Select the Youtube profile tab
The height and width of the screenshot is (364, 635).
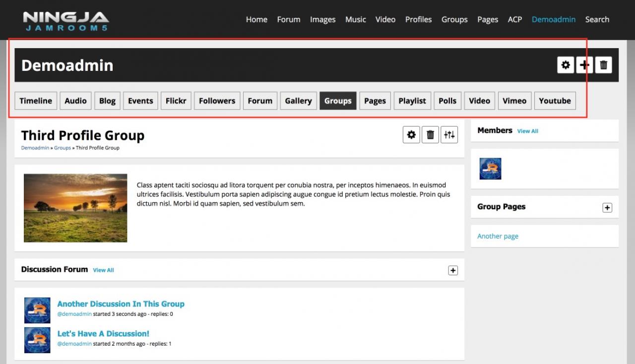(x=555, y=101)
